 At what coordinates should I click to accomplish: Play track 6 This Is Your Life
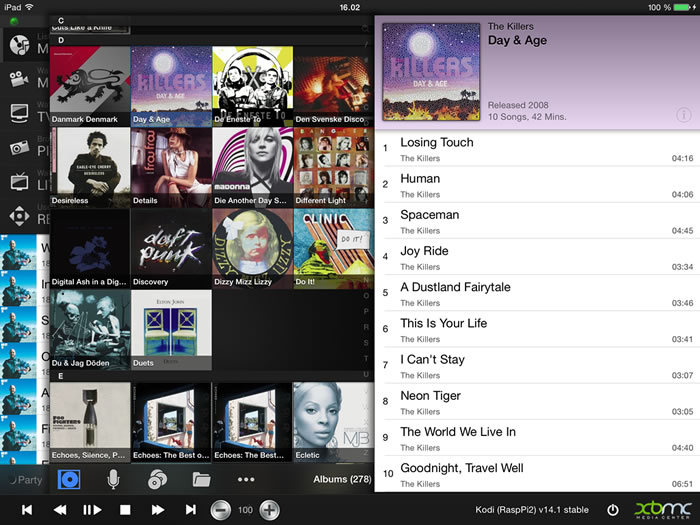537,329
